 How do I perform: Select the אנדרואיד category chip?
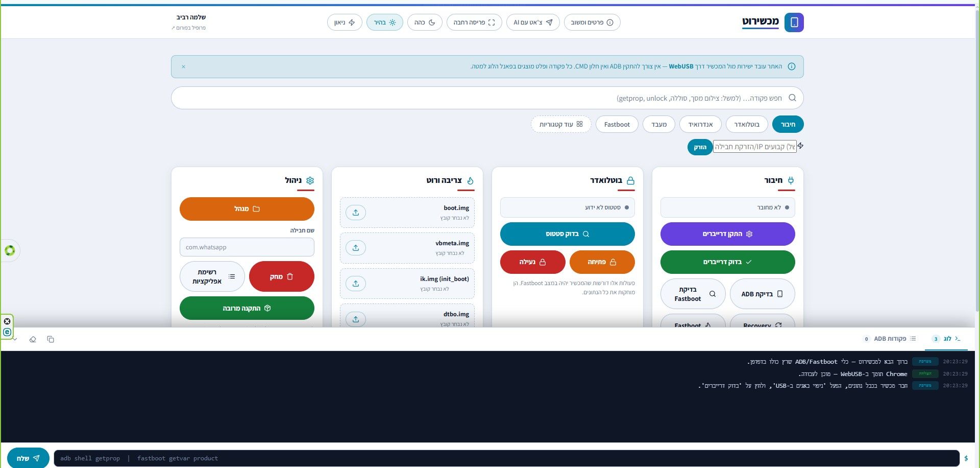700,124
